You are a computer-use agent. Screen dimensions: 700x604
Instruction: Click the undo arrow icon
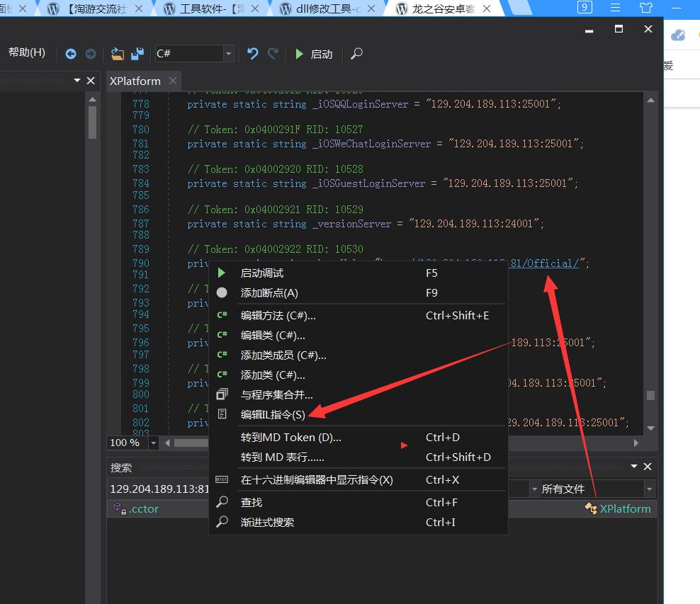pos(252,54)
